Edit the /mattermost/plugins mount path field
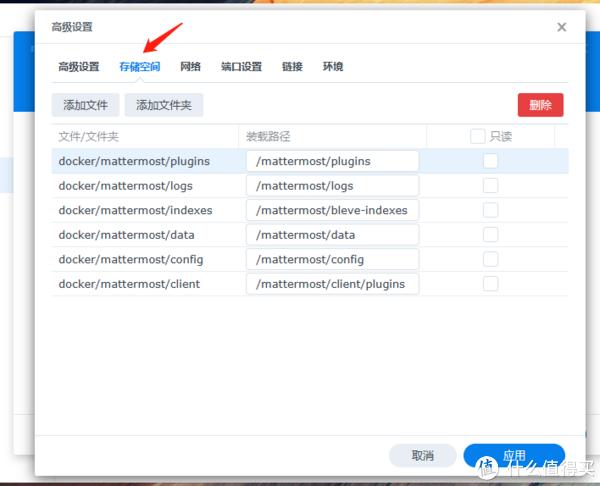Viewport: 600px width, 486px height. click(x=333, y=161)
